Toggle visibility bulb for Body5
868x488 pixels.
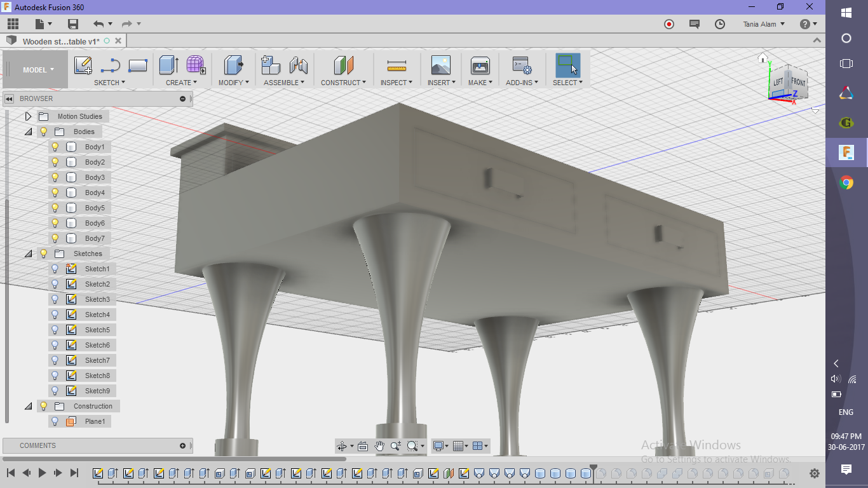[x=55, y=208]
